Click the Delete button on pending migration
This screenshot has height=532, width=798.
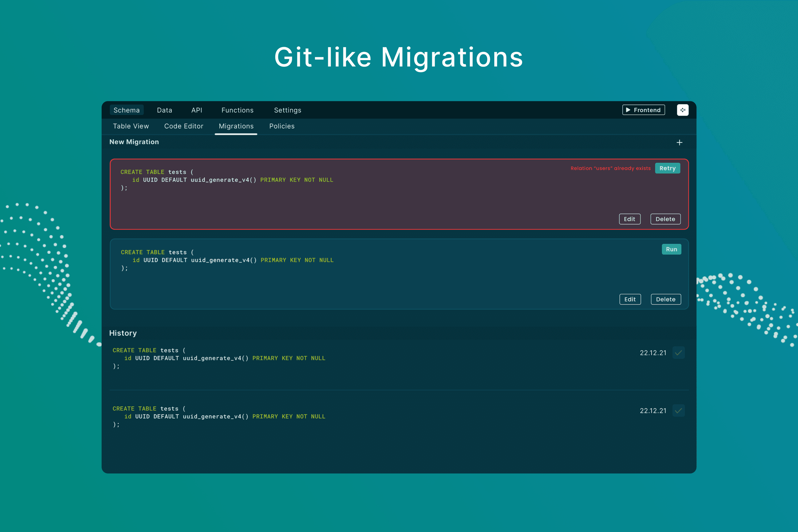665,299
